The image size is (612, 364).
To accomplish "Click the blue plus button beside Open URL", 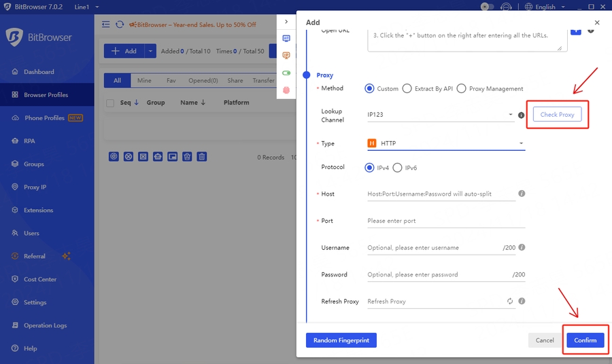I will tap(575, 31).
